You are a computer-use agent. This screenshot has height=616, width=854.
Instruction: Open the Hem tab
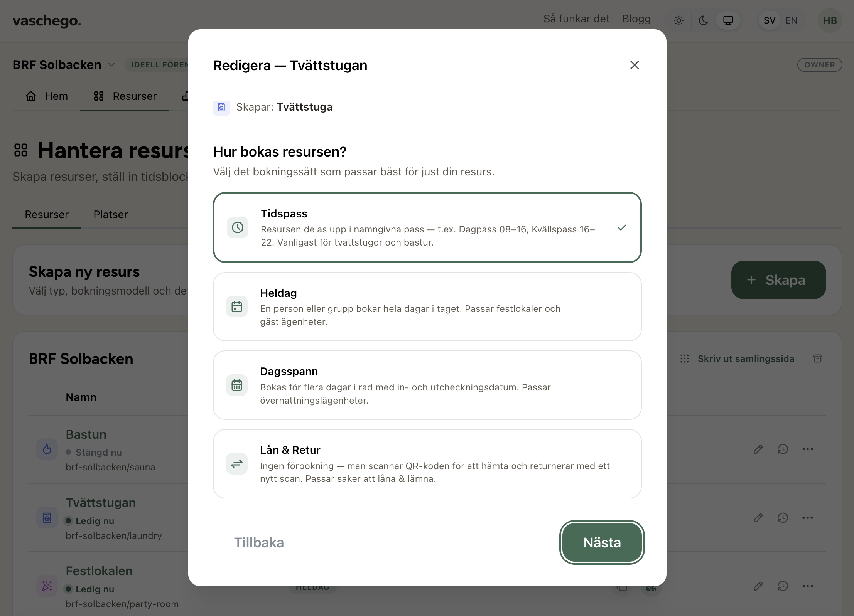[x=47, y=96]
